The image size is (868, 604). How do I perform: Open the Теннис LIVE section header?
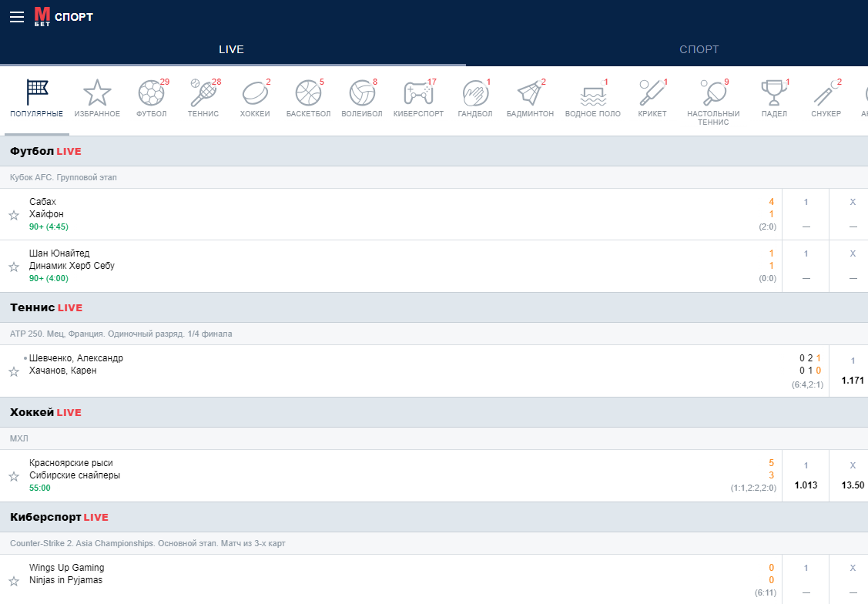pos(434,307)
